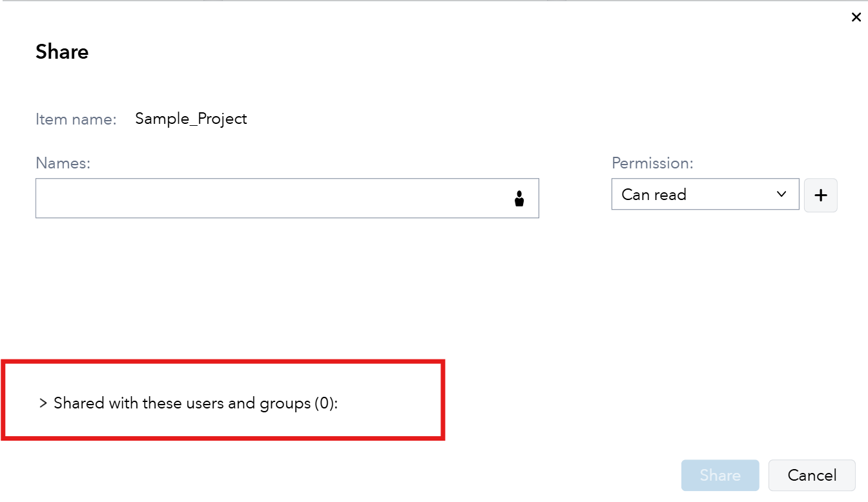Select the Sample_Project item name text
This screenshot has width=868, height=502.
tap(191, 119)
